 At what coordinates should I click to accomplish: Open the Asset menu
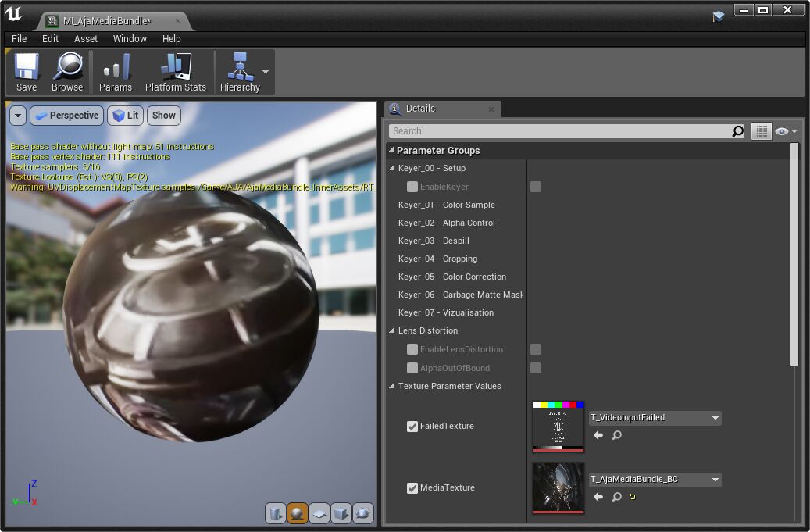pyautogui.click(x=85, y=38)
